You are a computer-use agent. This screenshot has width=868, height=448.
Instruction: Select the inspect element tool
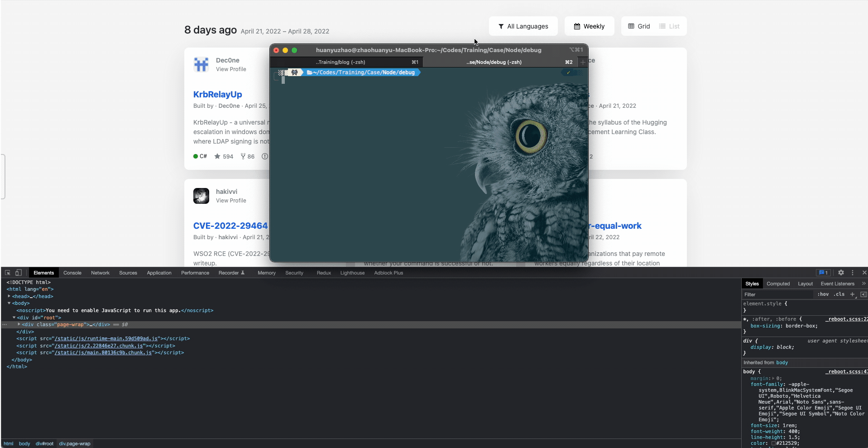pos(7,272)
